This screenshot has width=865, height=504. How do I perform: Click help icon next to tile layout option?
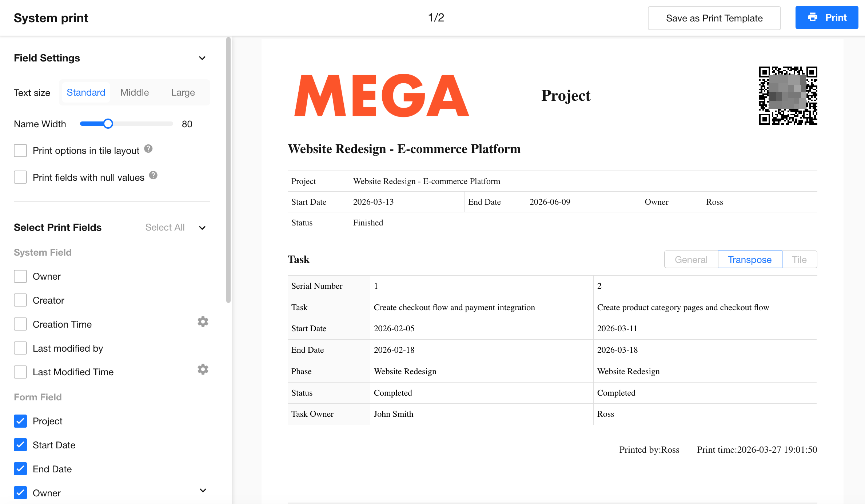[148, 149]
